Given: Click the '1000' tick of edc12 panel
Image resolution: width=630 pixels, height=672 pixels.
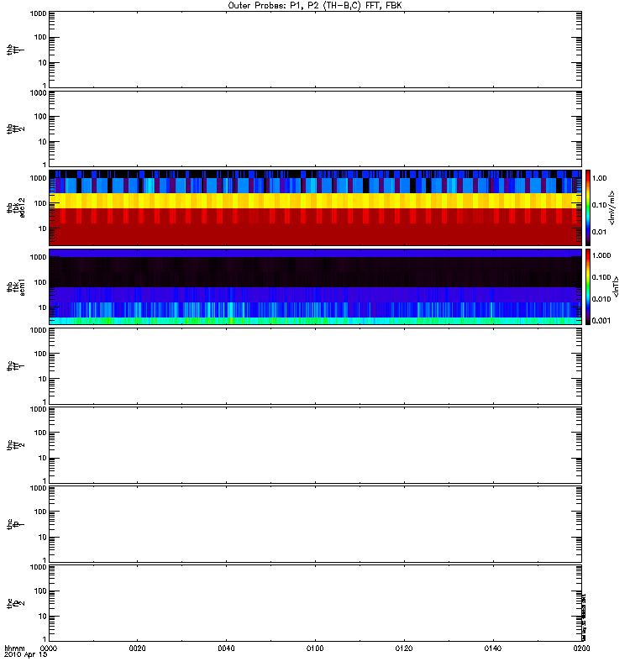Looking at the screenshot, I should (x=38, y=178).
